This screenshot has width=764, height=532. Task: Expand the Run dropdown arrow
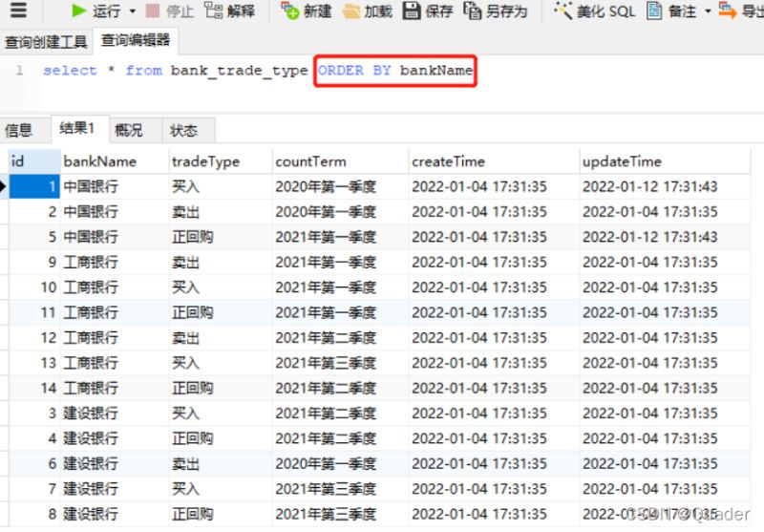point(133,11)
